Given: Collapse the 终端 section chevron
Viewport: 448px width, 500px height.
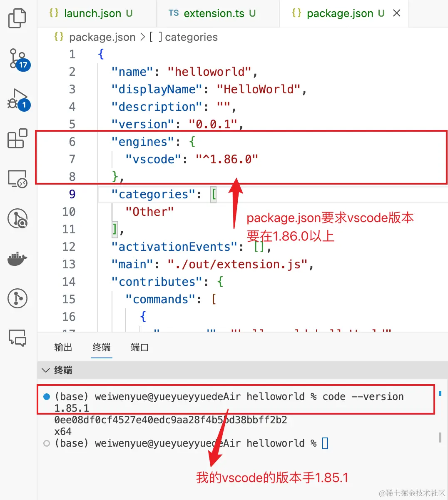Looking at the screenshot, I should pyautogui.click(x=45, y=370).
